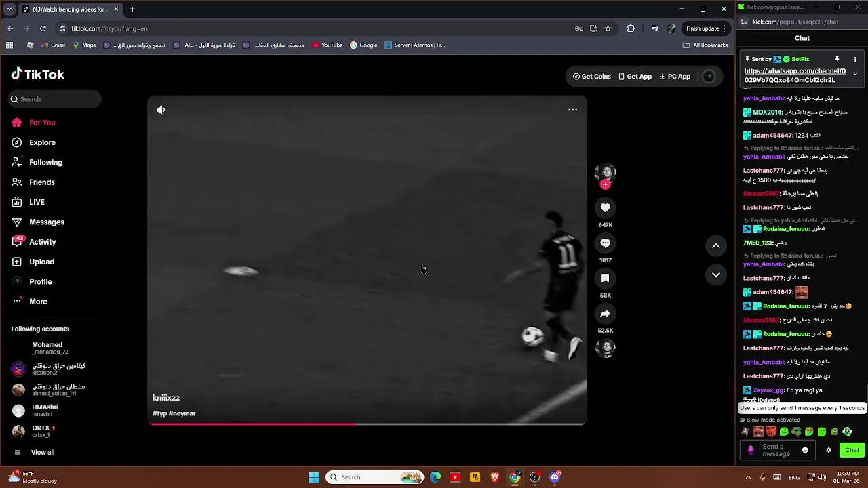Seek on the red video progress bar

[x=367, y=424]
